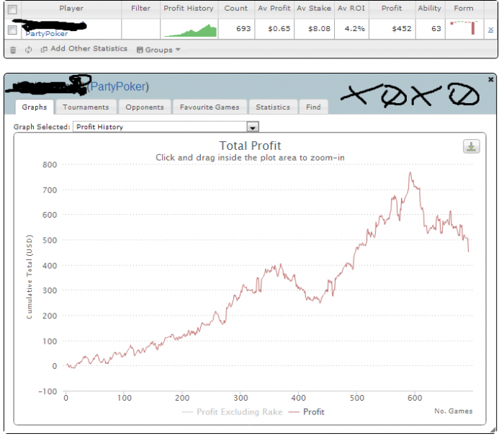The image size is (504, 436).
Task: Click the Av Stake value $8.08
Action: 319,29
